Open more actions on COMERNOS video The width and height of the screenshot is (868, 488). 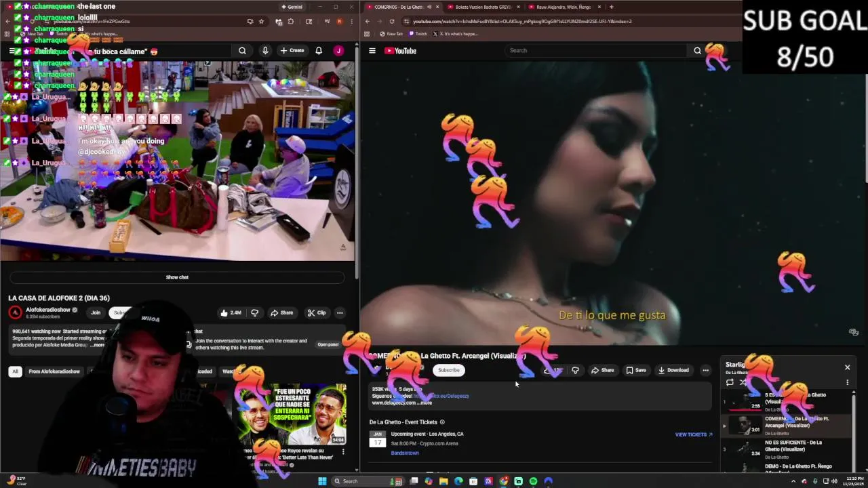pos(705,370)
